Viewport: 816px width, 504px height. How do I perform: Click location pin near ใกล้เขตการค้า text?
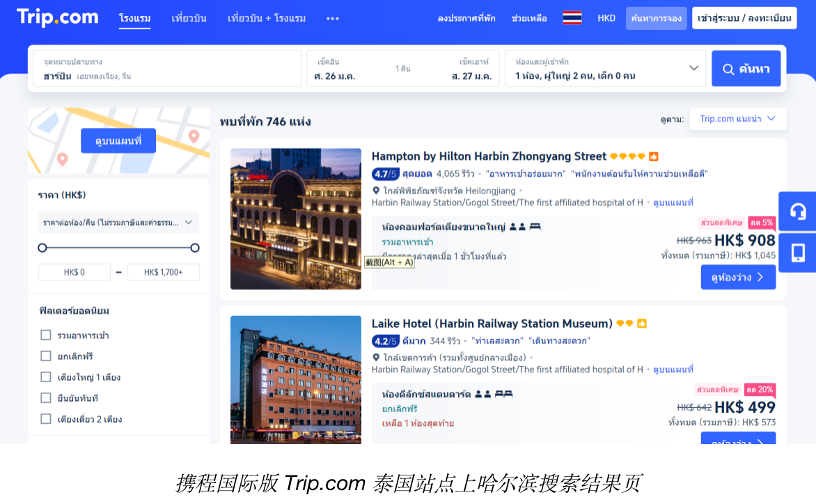[x=376, y=358]
